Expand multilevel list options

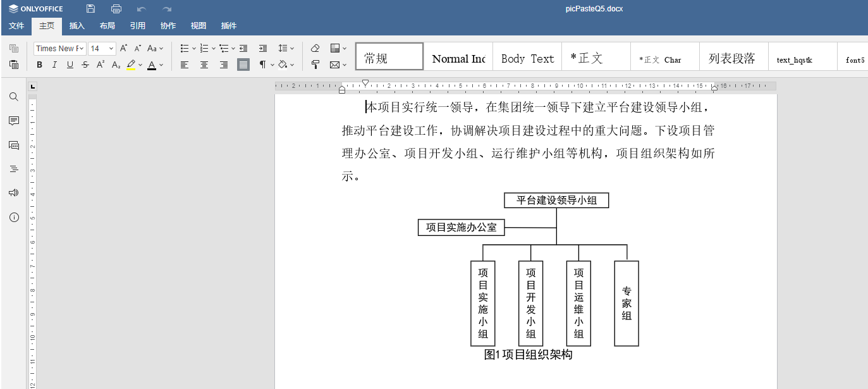click(233, 48)
